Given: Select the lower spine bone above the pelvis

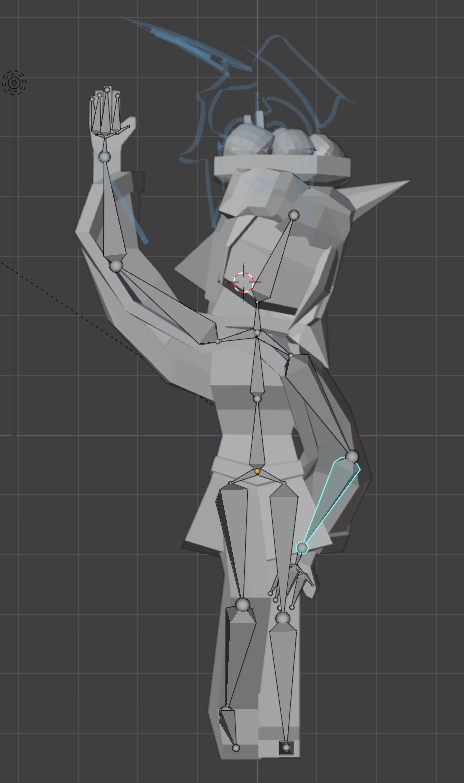Looking at the screenshot, I should click(x=257, y=434).
